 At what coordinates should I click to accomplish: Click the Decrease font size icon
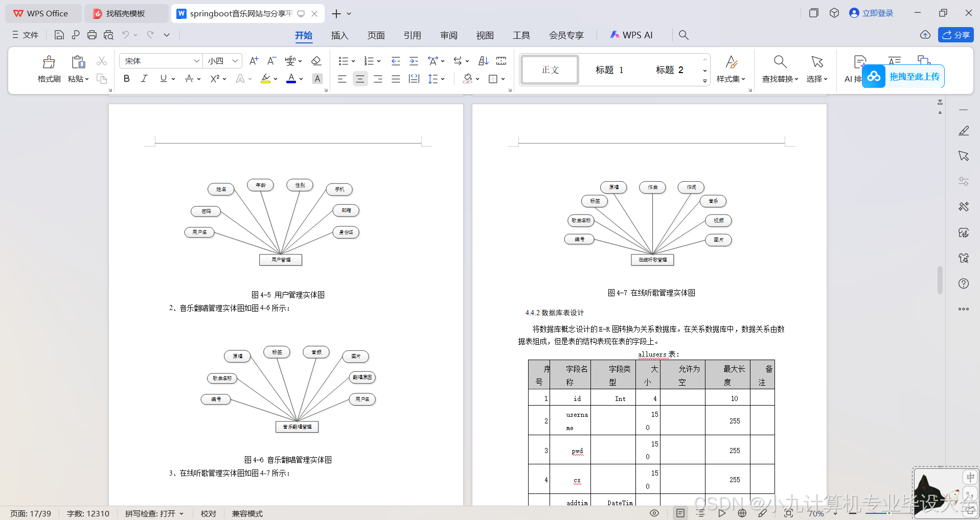[272, 61]
